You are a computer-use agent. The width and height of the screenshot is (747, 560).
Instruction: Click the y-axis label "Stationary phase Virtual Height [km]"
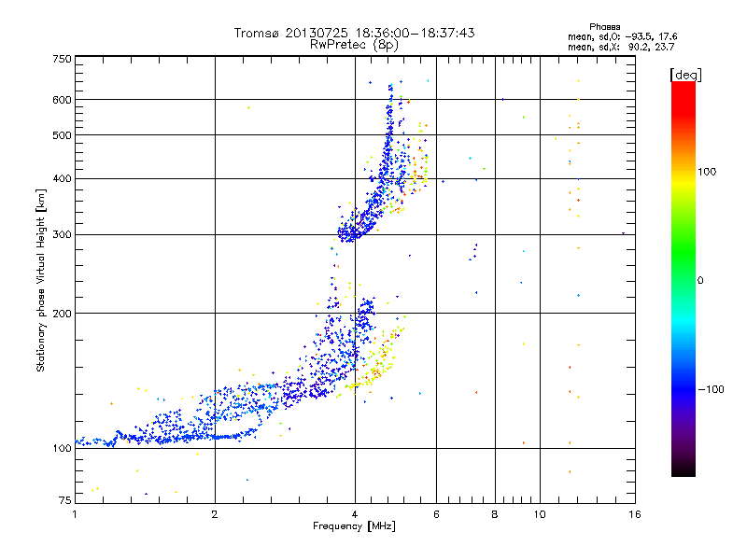pos(40,280)
